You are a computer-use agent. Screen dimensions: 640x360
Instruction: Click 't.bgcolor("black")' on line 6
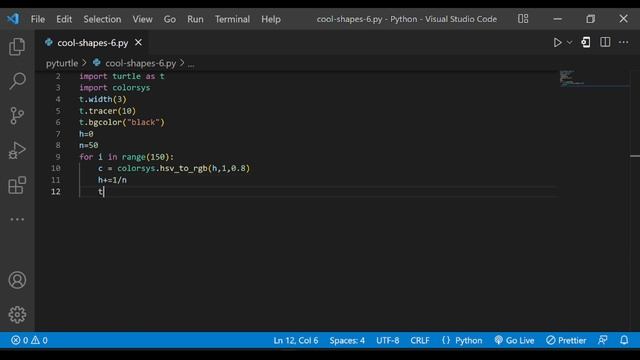tap(122, 122)
